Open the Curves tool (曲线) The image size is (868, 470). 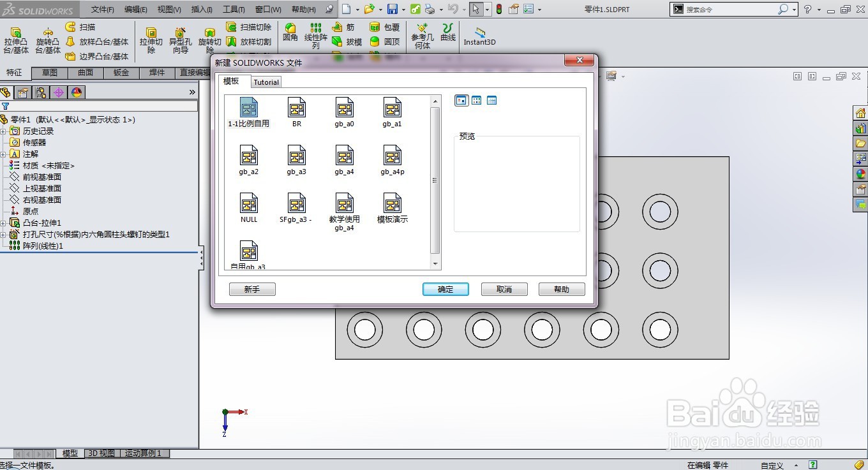tap(449, 33)
